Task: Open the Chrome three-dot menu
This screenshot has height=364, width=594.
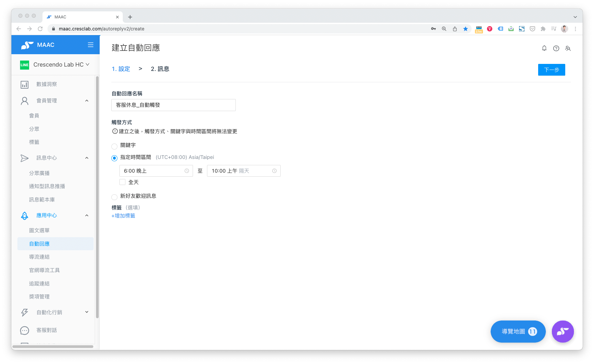Action: pyautogui.click(x=575, y=29)
